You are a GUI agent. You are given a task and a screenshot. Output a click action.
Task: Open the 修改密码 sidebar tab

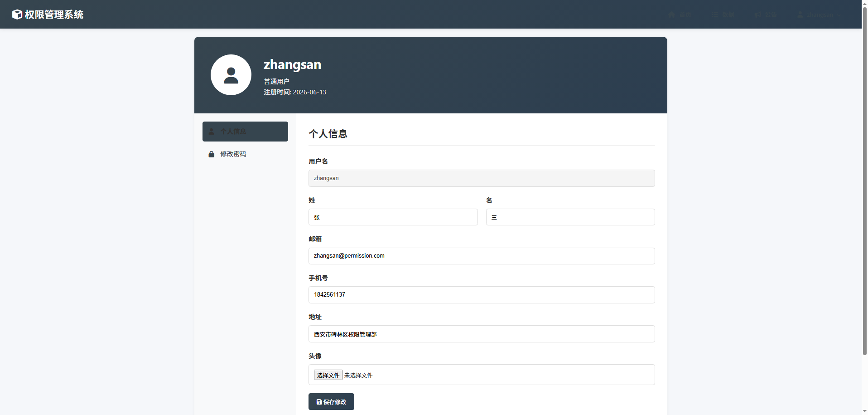pyautogui.click(x=245, y=154)
